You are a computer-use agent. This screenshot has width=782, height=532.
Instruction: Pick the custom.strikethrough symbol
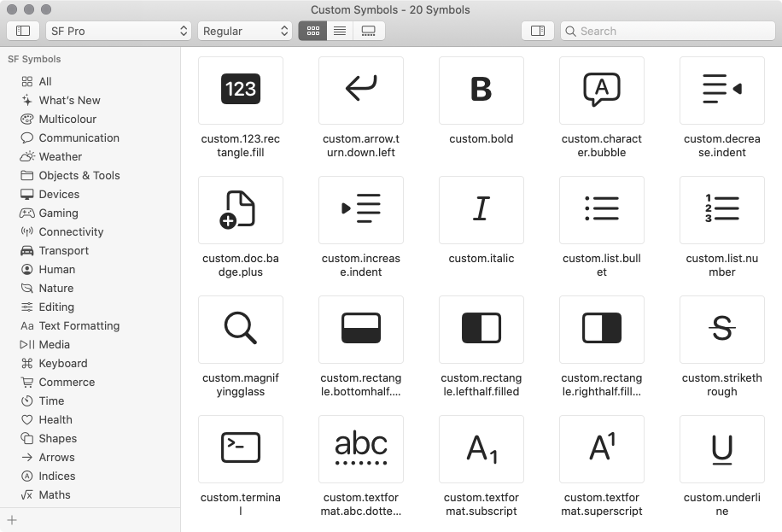click(x=721, y=329)
